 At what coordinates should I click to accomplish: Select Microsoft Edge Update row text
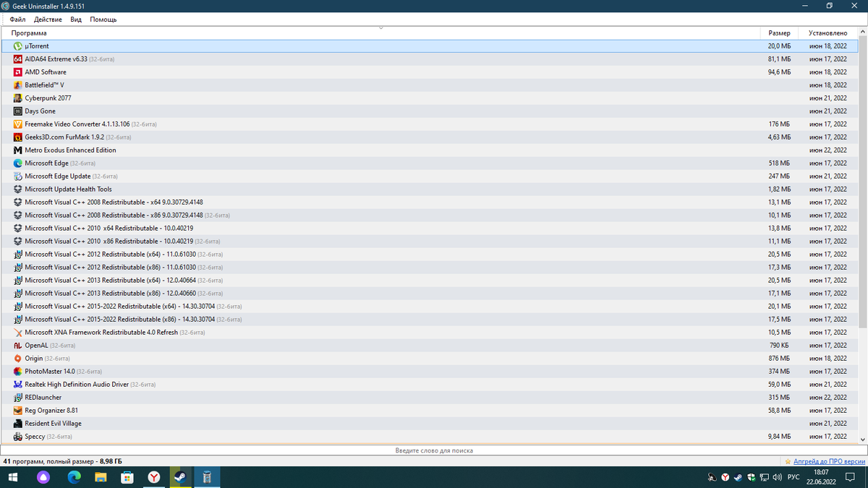coord(58,176)
